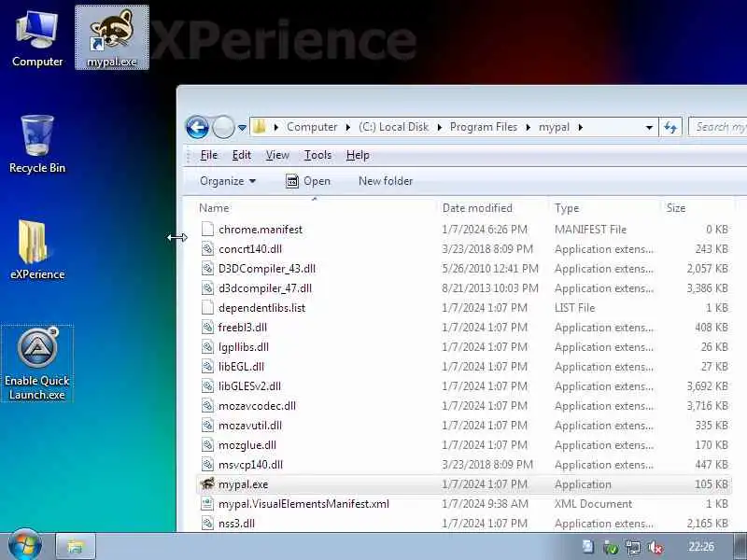Click mypal segment in address bar
Viewport: 747px width, 560px height.
tap(554, 127)
